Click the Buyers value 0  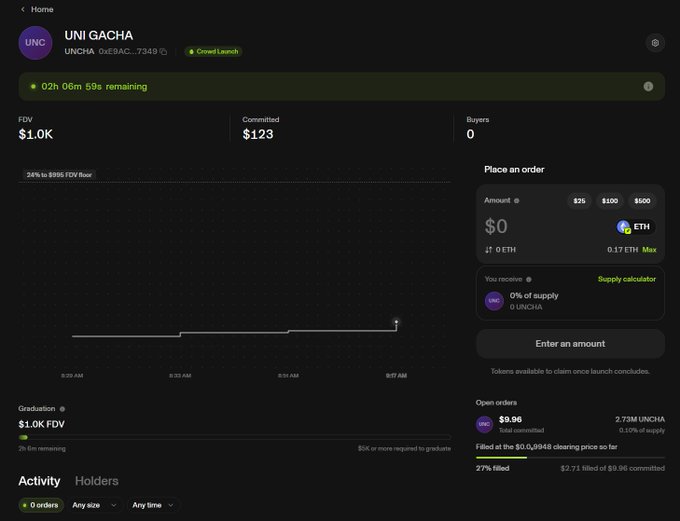point(470,134)
